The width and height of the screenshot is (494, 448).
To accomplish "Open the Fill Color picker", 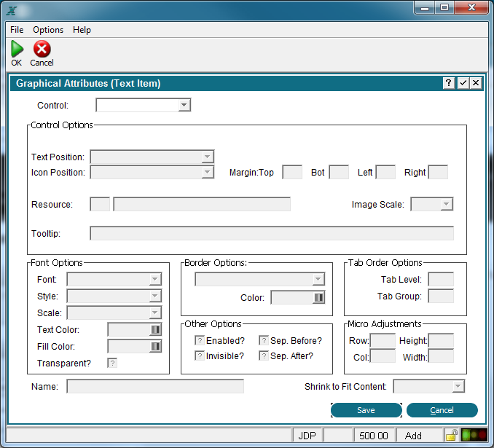I will (155, 346).
